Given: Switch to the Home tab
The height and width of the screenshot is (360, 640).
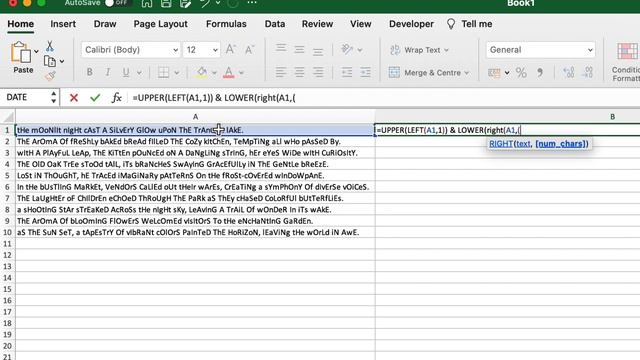Looking at the screenshot, I should pyautogui.click(x=20, y=24).
